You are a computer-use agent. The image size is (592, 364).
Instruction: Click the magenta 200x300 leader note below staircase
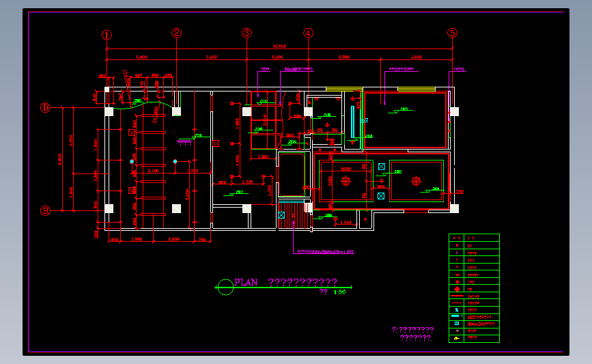point(326,251)
